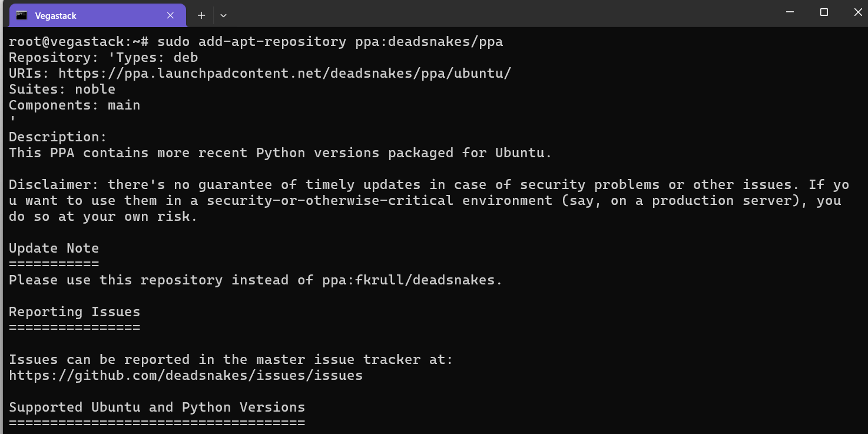The height and width of the screenshot is (434, 868).
Task: Click the "Components: main" line
Action: pos(74,105)
